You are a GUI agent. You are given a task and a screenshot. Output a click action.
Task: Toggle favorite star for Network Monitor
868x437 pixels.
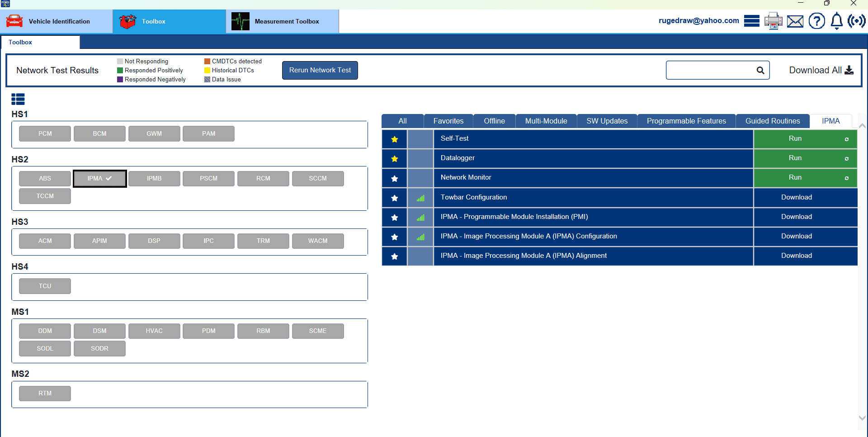point(395,178)
